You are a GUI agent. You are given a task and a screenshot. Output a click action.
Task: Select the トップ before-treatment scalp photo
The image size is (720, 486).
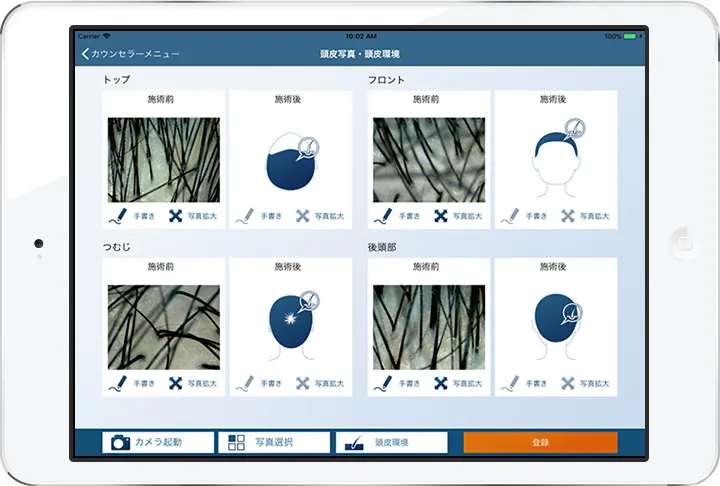point(163,160)
